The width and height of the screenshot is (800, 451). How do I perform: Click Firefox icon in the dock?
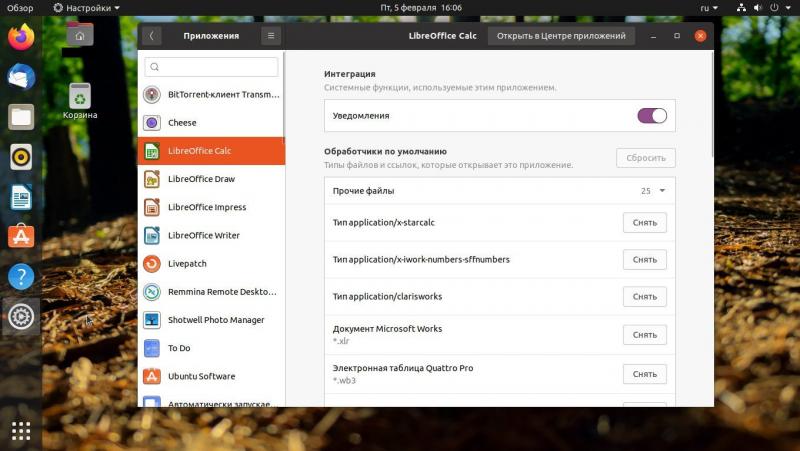pos(21,38)
